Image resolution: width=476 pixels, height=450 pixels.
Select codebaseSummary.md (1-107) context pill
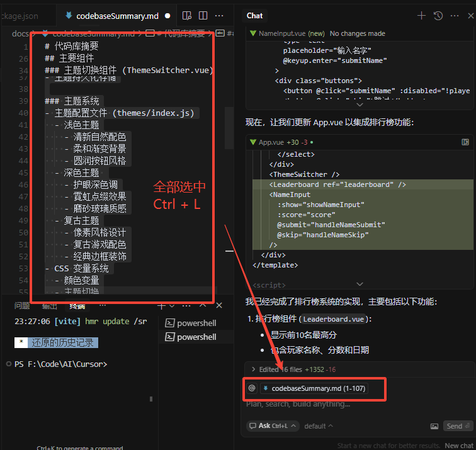tap(314, 388)
